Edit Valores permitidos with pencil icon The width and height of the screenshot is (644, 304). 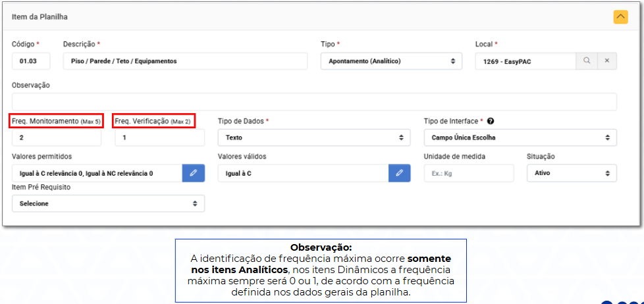(193, 173)
